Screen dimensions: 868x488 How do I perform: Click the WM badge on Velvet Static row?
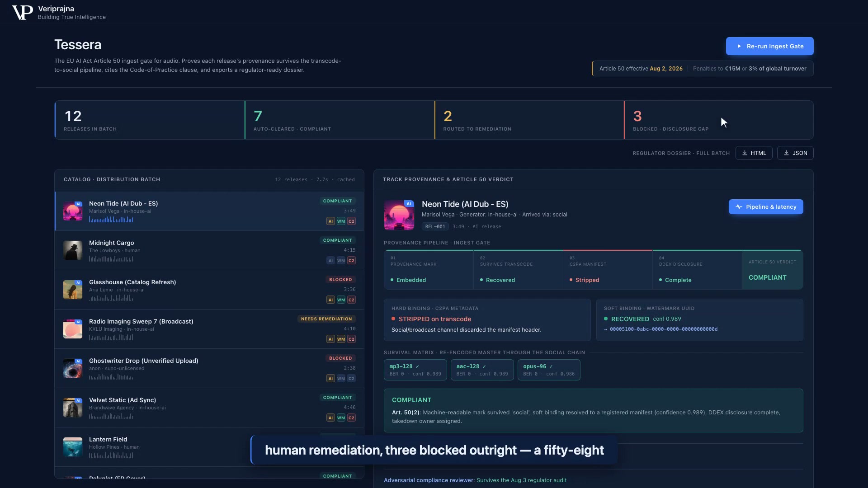pyautogui.click(x=341, y=418)
